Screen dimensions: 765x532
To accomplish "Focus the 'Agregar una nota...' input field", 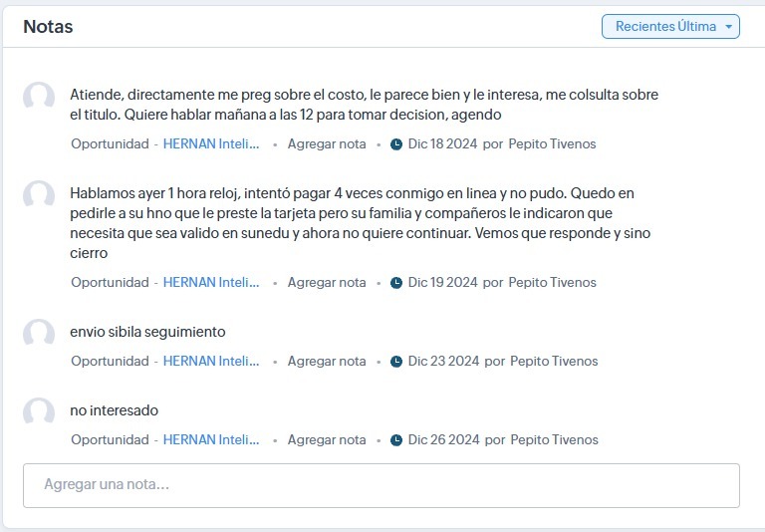I will coord(381,485).
